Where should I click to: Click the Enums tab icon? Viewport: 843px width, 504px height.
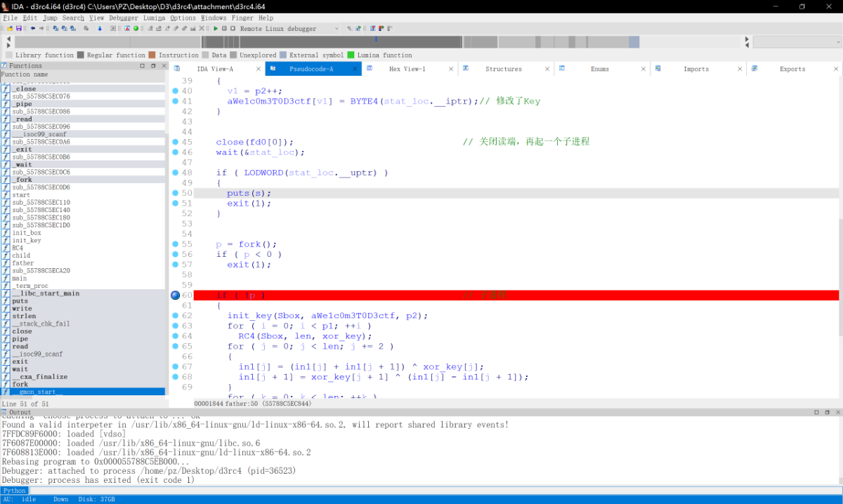(563, 69)
